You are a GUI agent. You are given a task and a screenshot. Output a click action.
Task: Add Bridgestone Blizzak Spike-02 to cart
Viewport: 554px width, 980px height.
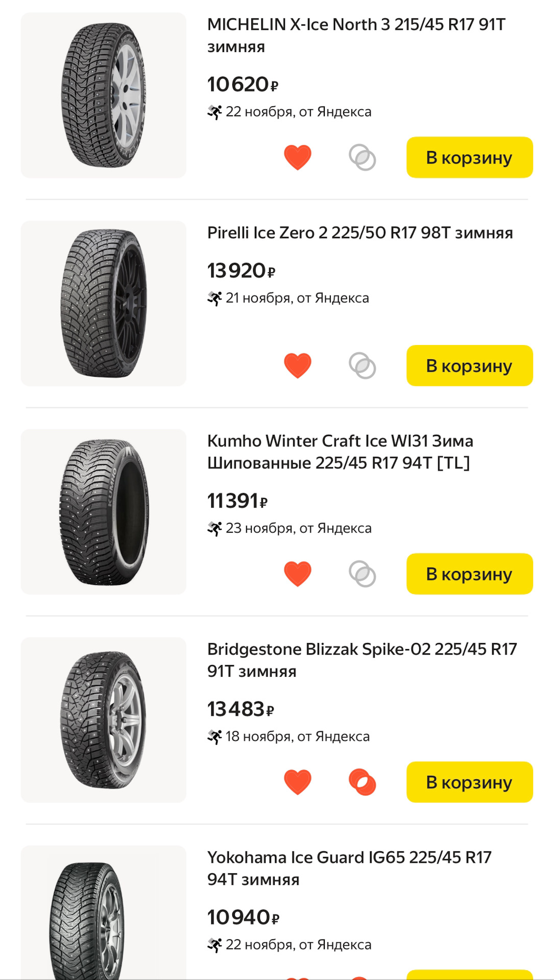[469, 782]
